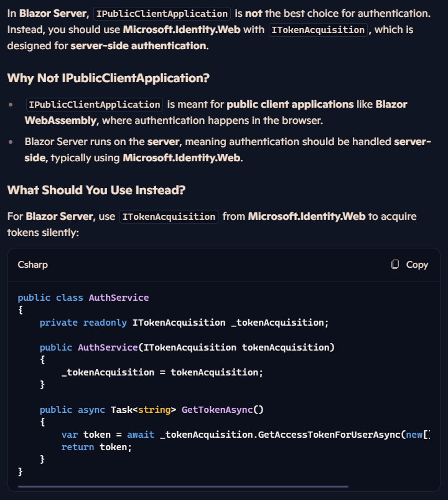Viewport: 448px width, 500px height.
Task: Click the GetTokenAsync method name in code
Action: [218, 409]
